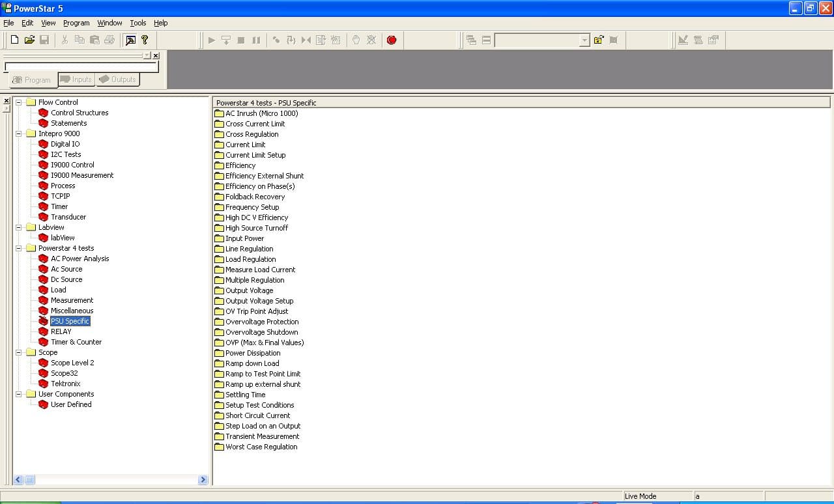Screen dimensions: 834x504
Task: Select I2C Tests in the tree
Action: 66,154
